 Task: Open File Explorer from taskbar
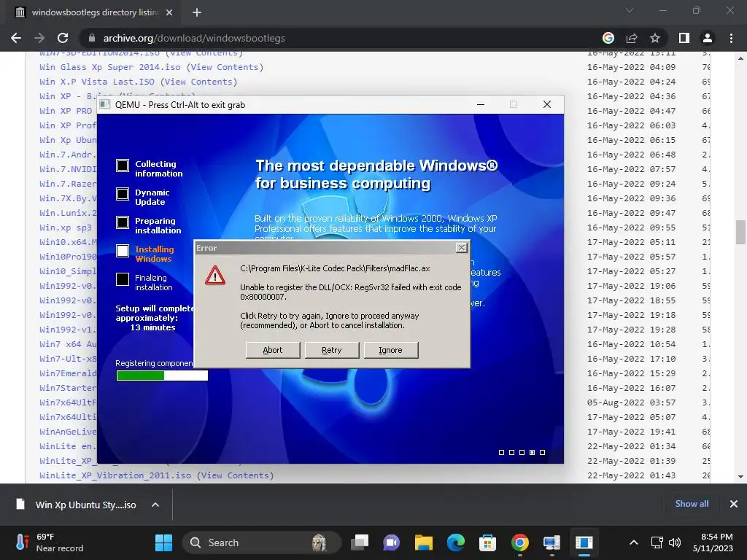(x=424, y=542)
